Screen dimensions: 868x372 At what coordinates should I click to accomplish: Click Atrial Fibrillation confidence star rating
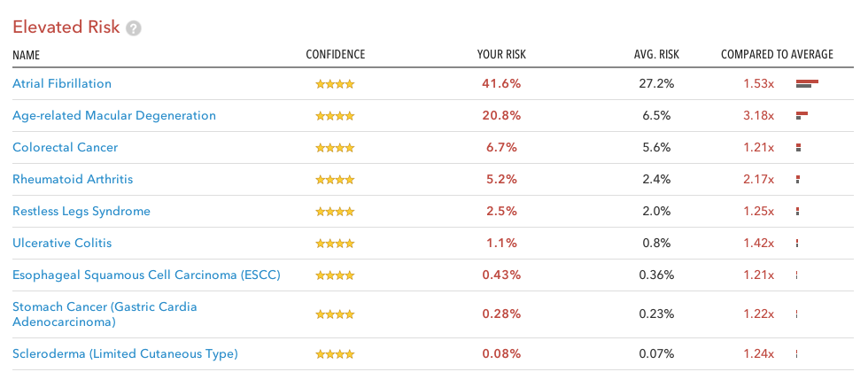(335, 84)
